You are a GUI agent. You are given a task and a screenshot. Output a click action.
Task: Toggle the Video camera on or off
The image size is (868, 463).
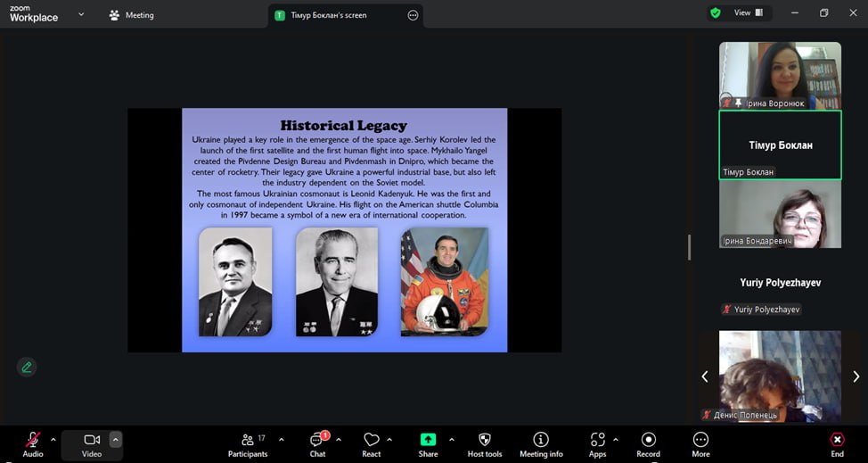click(x=92, y=442)
